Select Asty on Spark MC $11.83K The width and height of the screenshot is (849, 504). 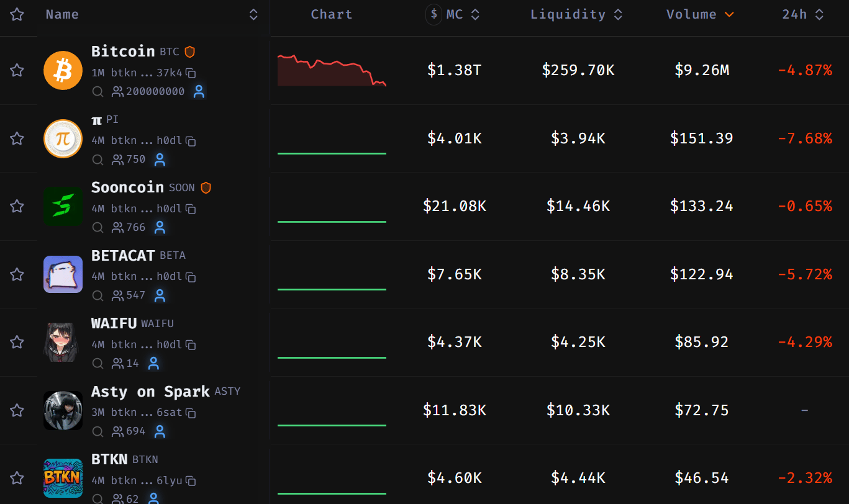coord(455,410)
